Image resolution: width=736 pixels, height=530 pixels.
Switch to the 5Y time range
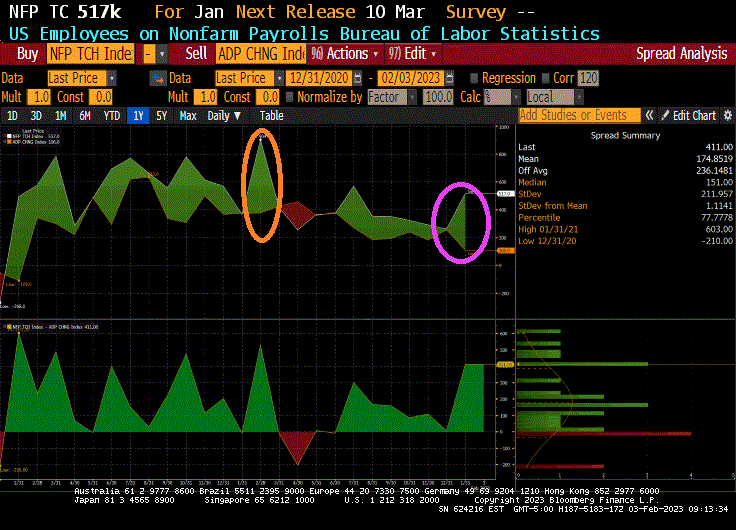(x=161, y=116)
